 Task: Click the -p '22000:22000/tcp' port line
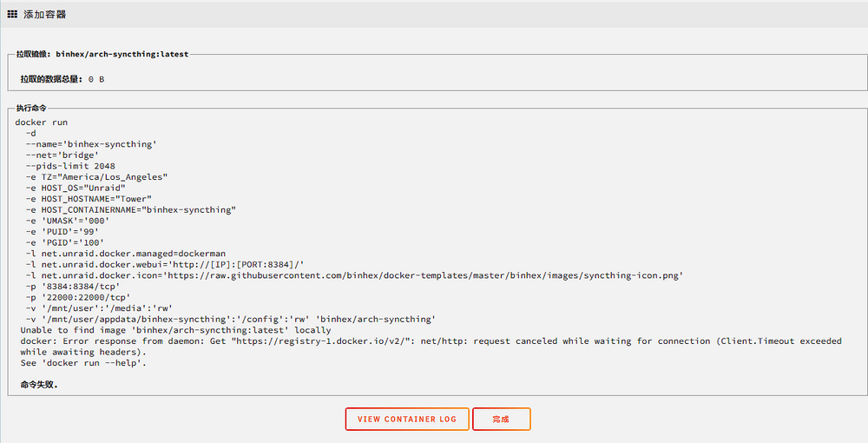78,297
